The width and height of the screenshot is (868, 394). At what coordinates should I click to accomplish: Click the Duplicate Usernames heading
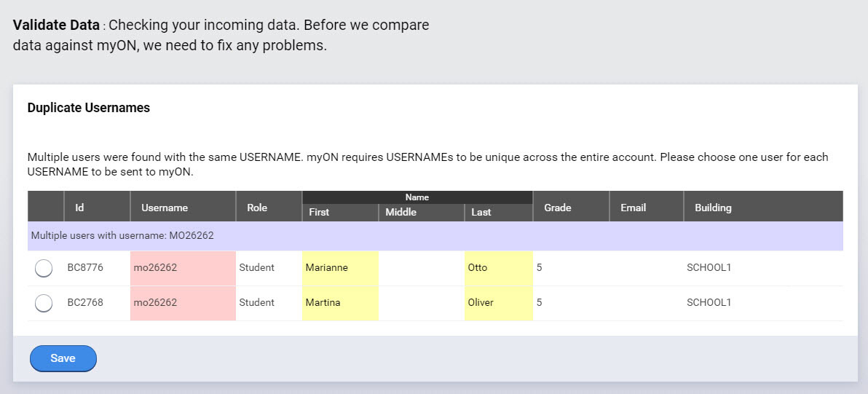(89, 108)
